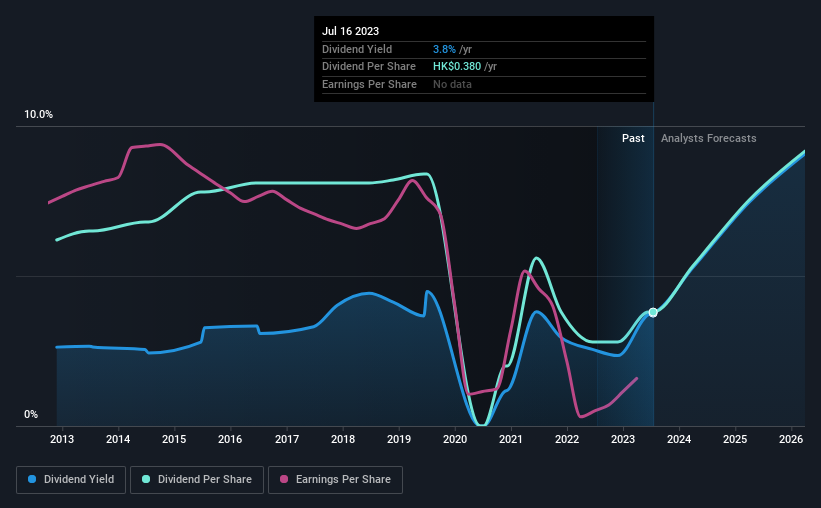Toggle the Dividend Per Share legend series
Viewport: 821px width, 508px height.
(197, 480)
